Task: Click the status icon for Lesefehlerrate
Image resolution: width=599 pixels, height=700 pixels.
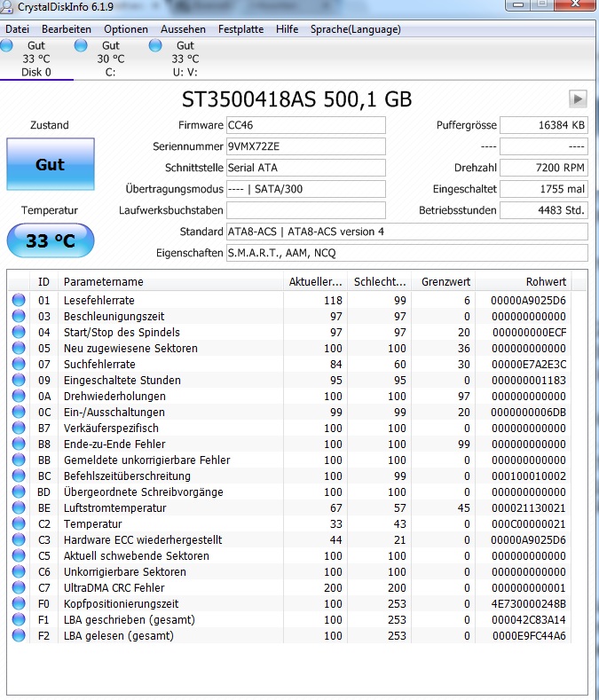Action: pyautogui.click(x=19, y=300)
